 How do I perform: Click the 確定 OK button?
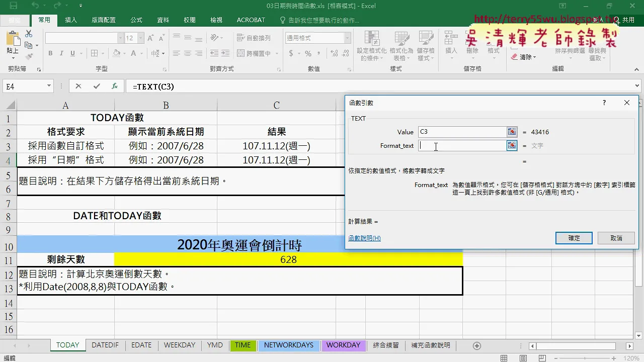tap(574, 238)
